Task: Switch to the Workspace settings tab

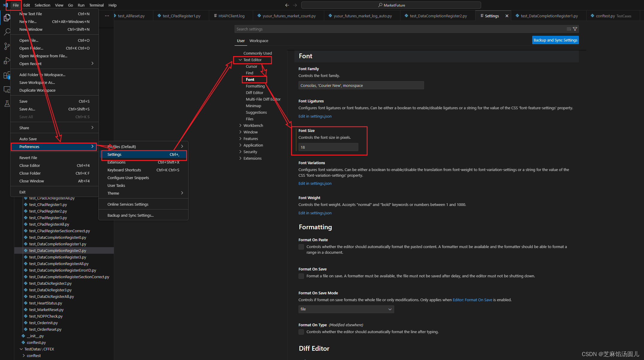Action: tap(258, 41)
